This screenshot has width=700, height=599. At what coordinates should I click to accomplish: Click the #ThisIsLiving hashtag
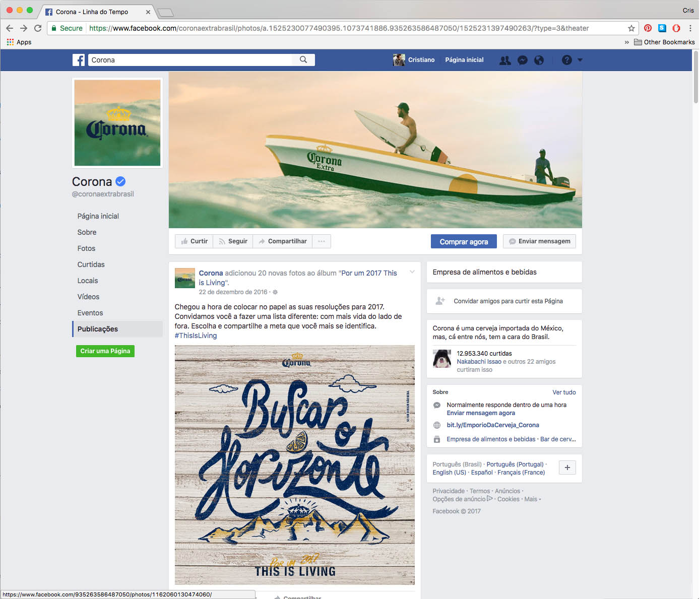coord(196,336)
